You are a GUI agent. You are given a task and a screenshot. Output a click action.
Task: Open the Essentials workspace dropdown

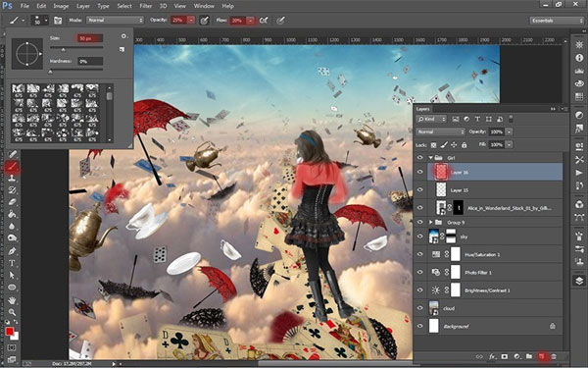click(557, 21)
